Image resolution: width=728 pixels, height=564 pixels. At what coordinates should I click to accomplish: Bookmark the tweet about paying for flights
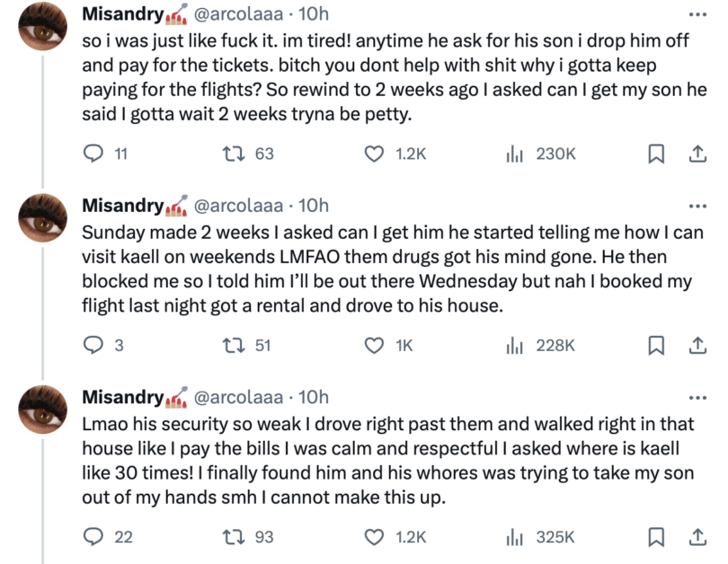655,154
